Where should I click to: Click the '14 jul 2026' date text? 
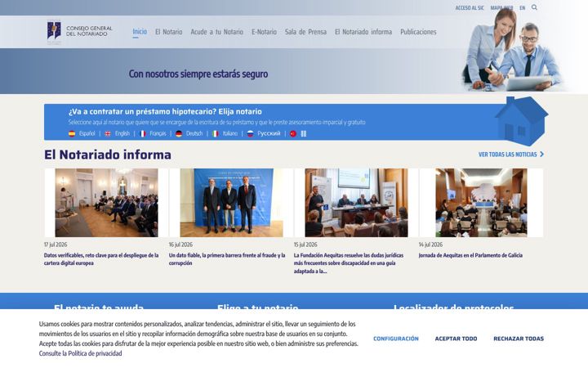point(430,245)
